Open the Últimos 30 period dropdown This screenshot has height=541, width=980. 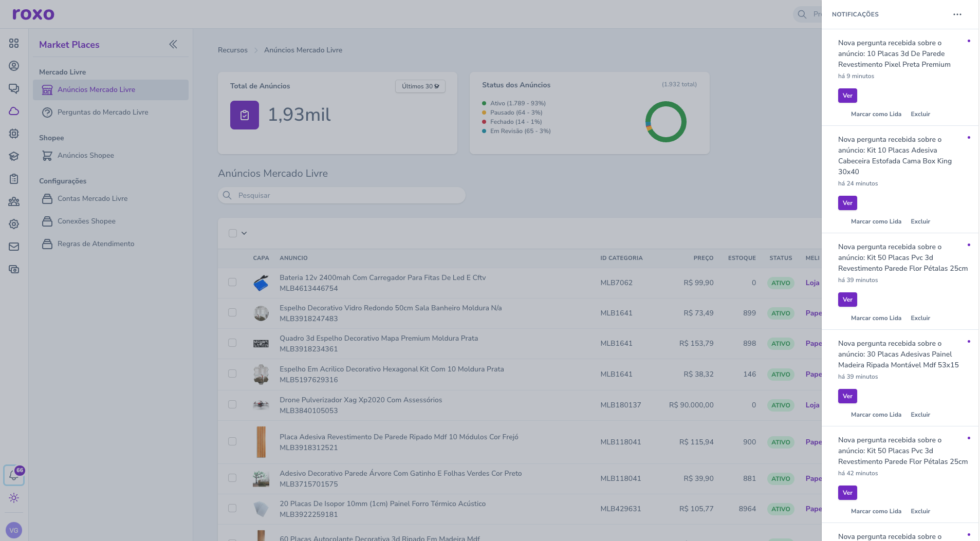(x=420, y=86)
